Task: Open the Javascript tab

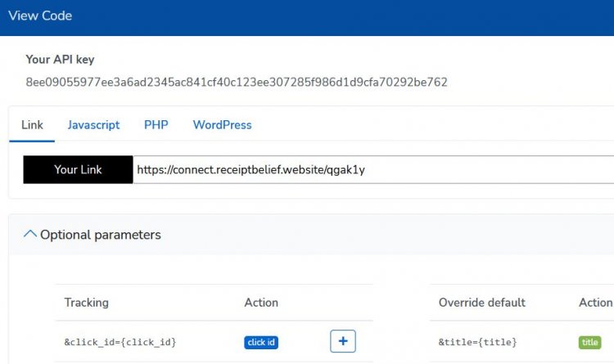Action: pyautogui.click(x=93, y=125)
